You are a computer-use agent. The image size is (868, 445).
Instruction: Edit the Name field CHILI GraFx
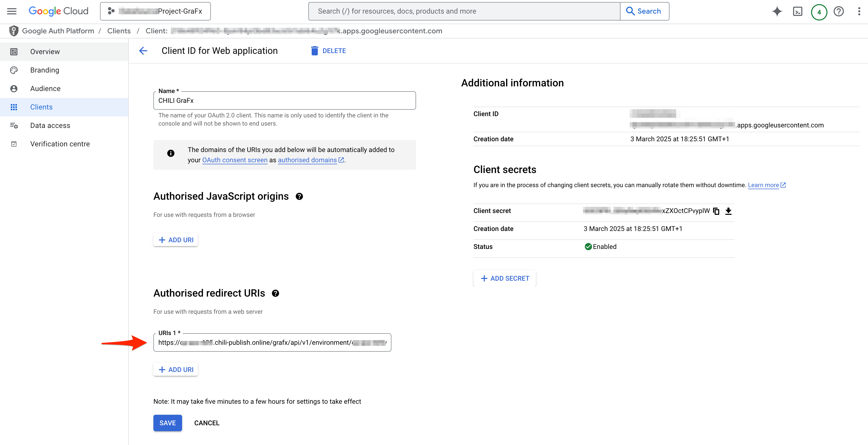[284, 100]
